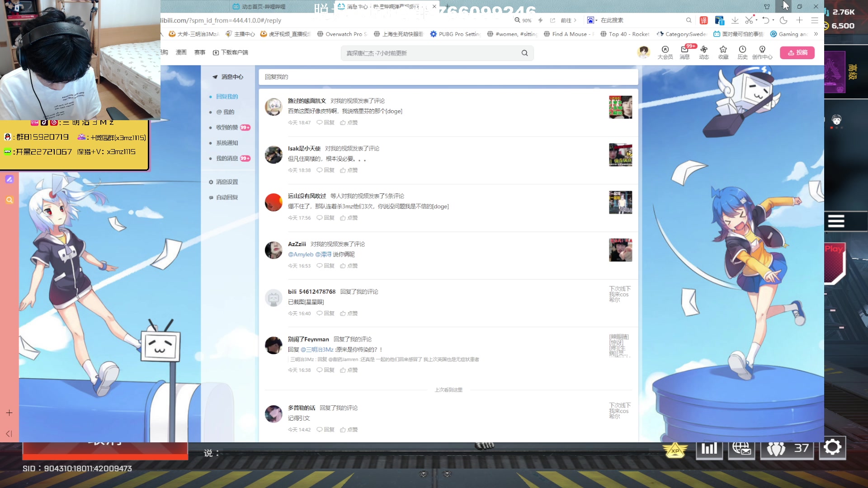
Task: Like the bili_54612478768 reply with 点赞
Action: (349, 314)
